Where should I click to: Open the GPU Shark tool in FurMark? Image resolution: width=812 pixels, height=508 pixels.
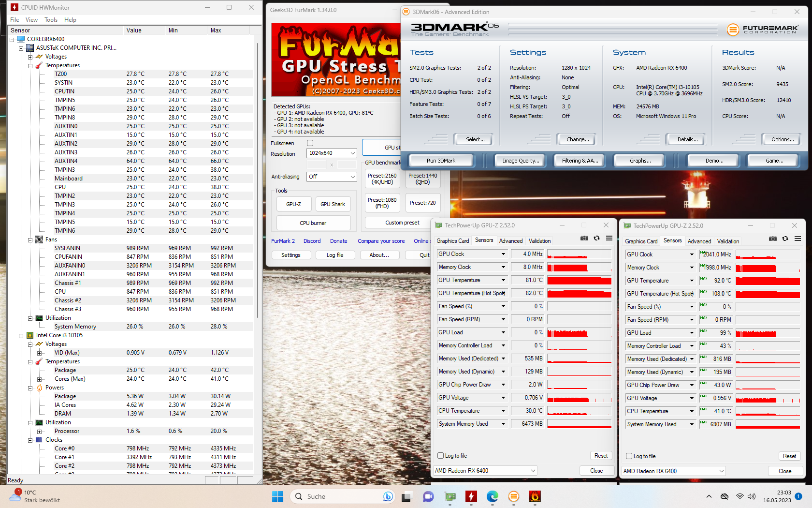(x=333, y=204)
